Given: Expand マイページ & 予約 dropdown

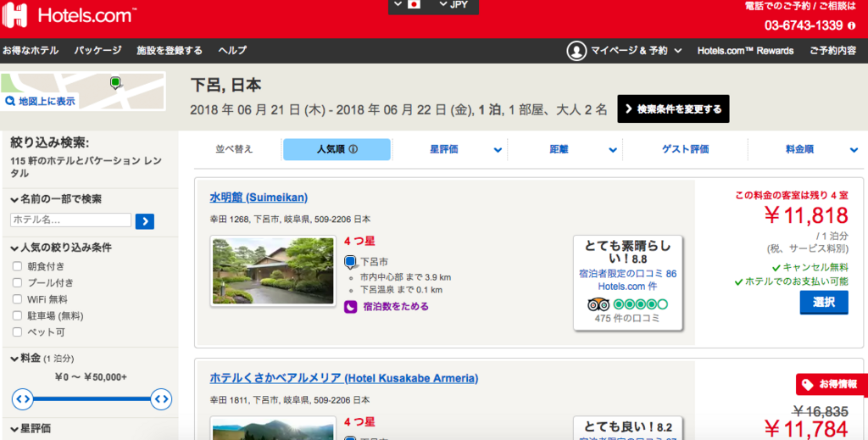Looking at the screenshot, I should (x=636, y=51).
